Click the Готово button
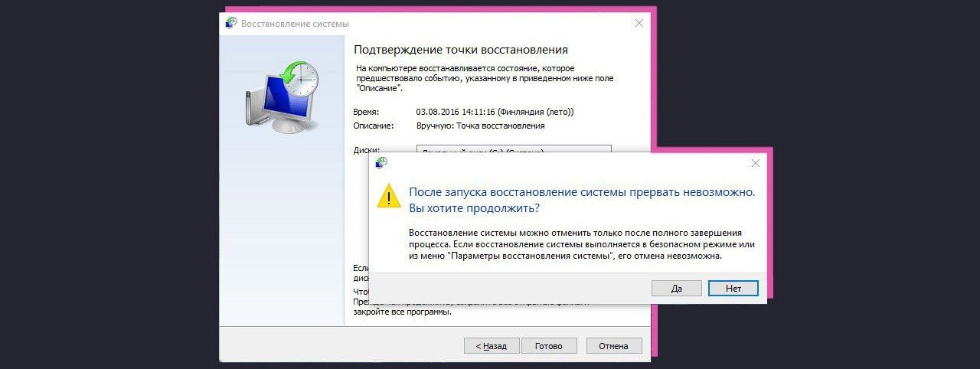The height and width of the screenshot is (369, 980). (549, 346)
